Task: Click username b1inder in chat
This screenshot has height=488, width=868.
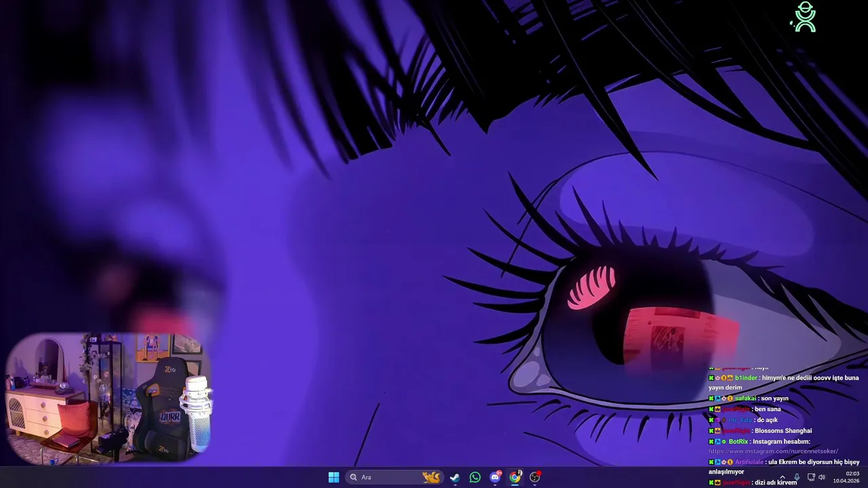Action: (746, 378)
